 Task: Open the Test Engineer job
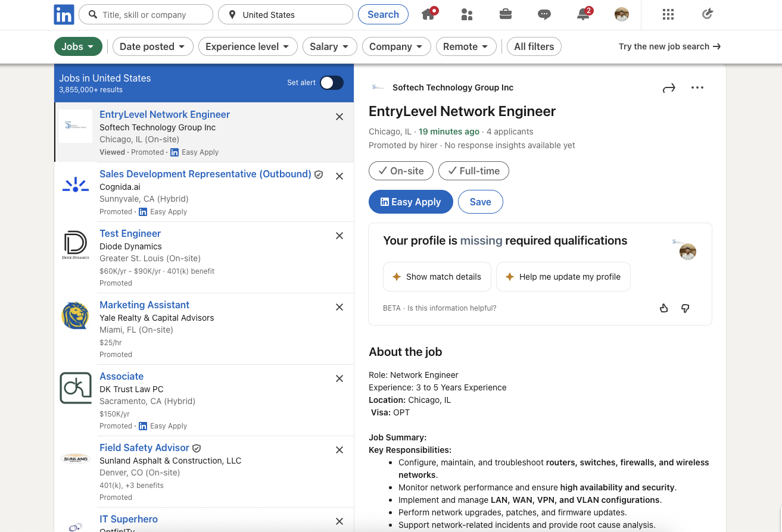130,233
